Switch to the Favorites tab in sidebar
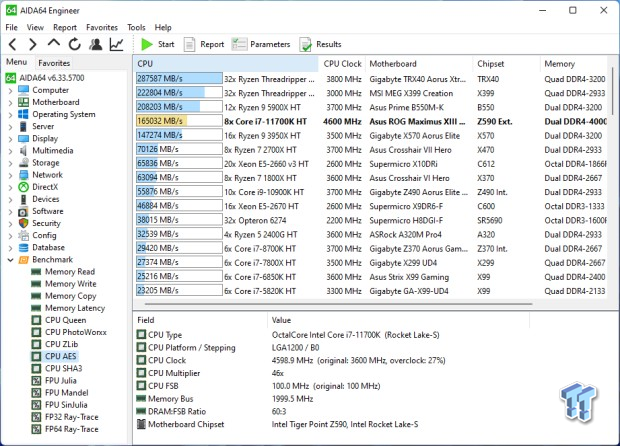The height and width of the screenshot is (446, 620). pyautogui.click(x=54, y=63)
